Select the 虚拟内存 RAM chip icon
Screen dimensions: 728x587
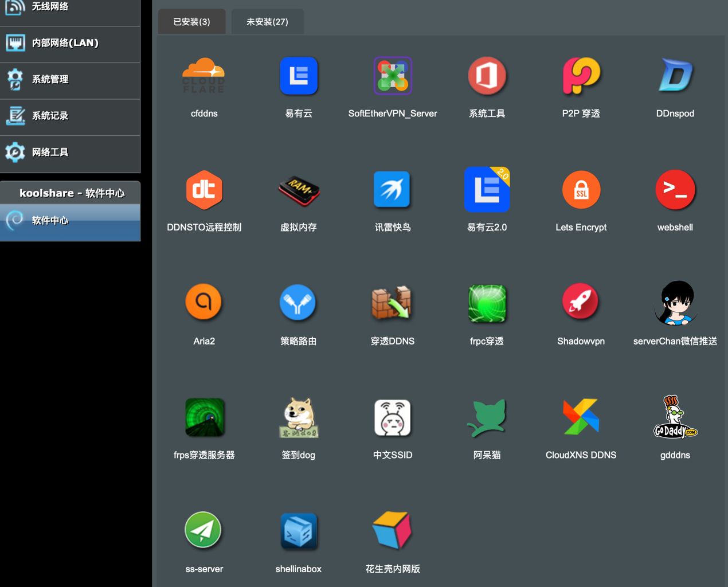(299, 191)
